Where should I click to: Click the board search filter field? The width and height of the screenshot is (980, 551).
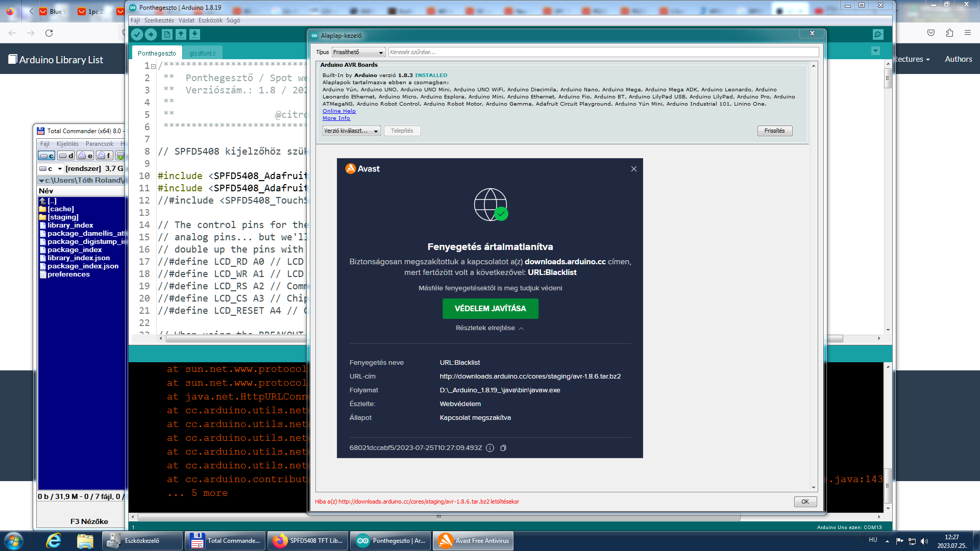[x=602, y=52]
